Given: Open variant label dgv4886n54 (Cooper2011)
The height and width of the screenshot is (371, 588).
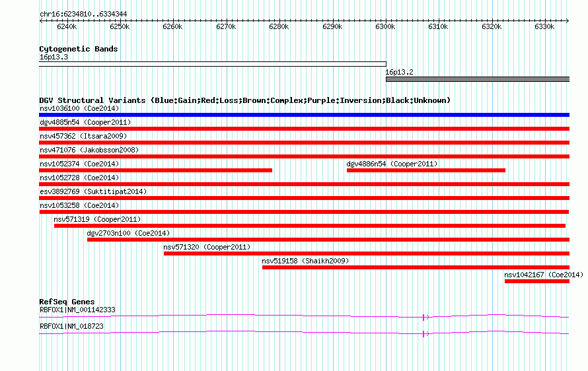Looking at the screenshot, I should click(x=392, y=164).
